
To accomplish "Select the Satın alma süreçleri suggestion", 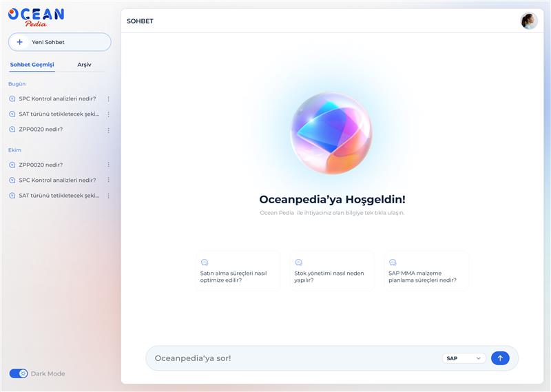I will point(238,271).
